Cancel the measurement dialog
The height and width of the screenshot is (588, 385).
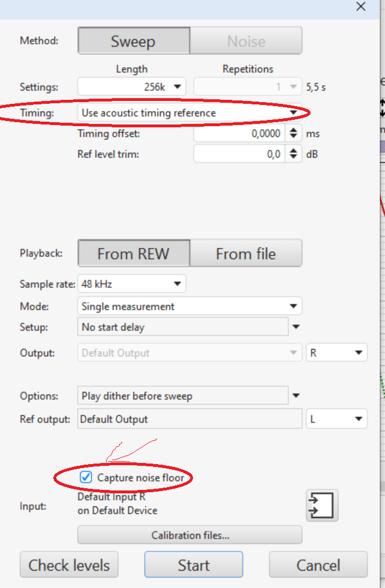pos(319,564)
